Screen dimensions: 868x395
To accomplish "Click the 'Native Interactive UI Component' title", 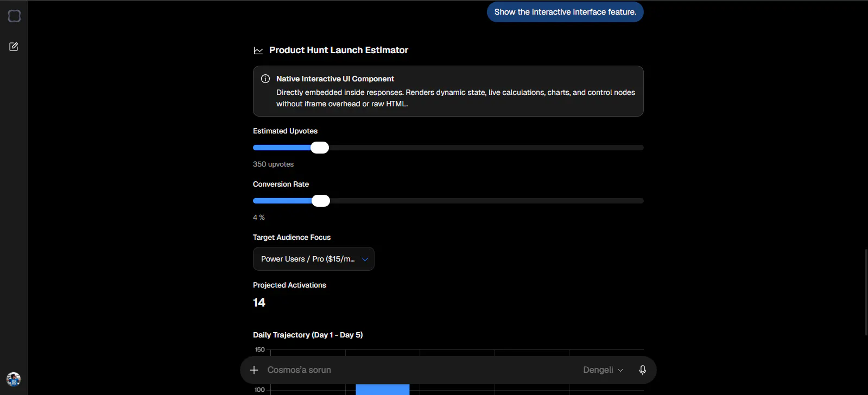I will pos(335,79).
